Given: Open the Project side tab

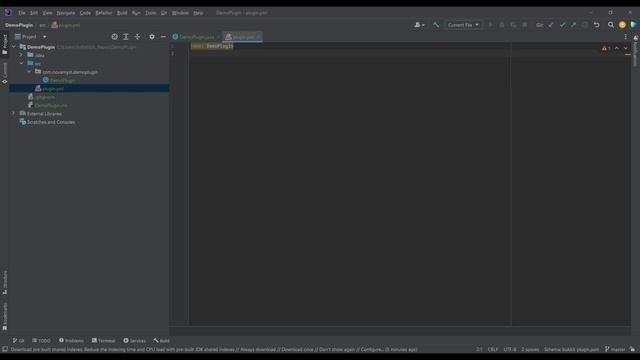Looking at the screenshot, I should point(4,44).
